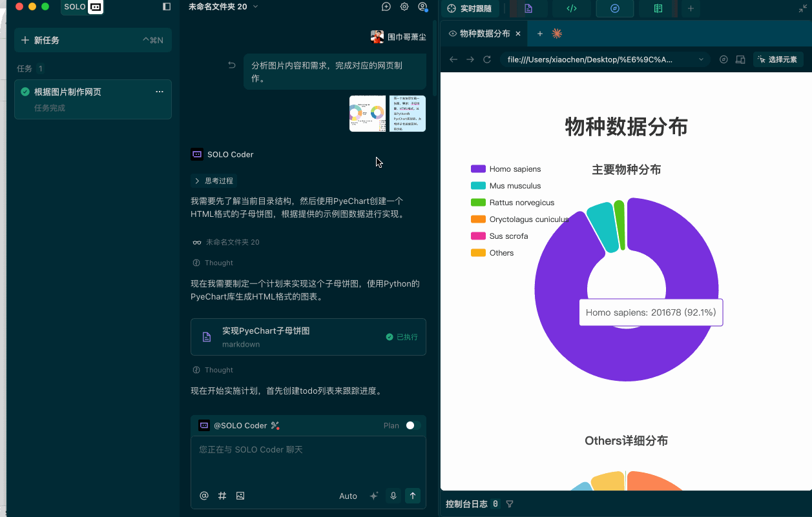Open the user account avatar icon
This screenshot has width=812, height=517.
423,6
